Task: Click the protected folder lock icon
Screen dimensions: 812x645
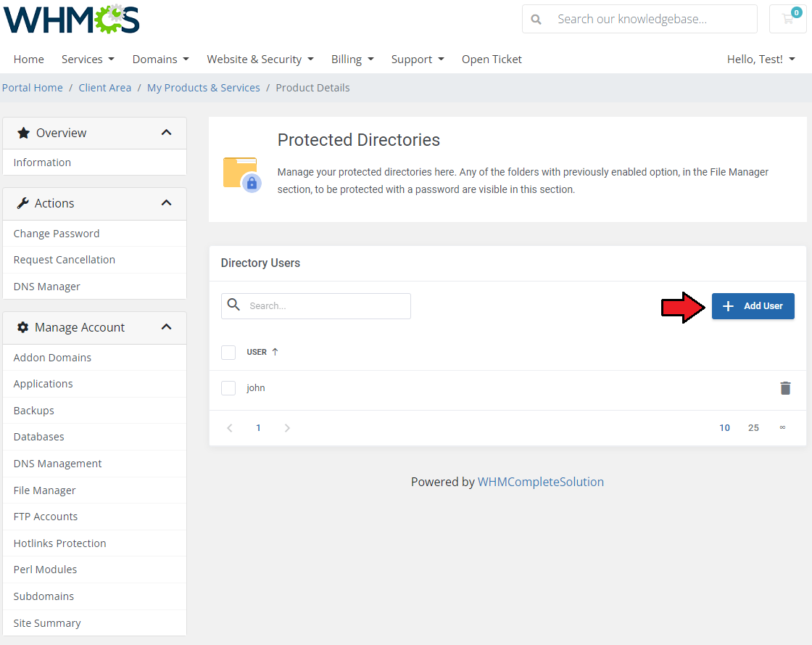Action: point(242,175)
